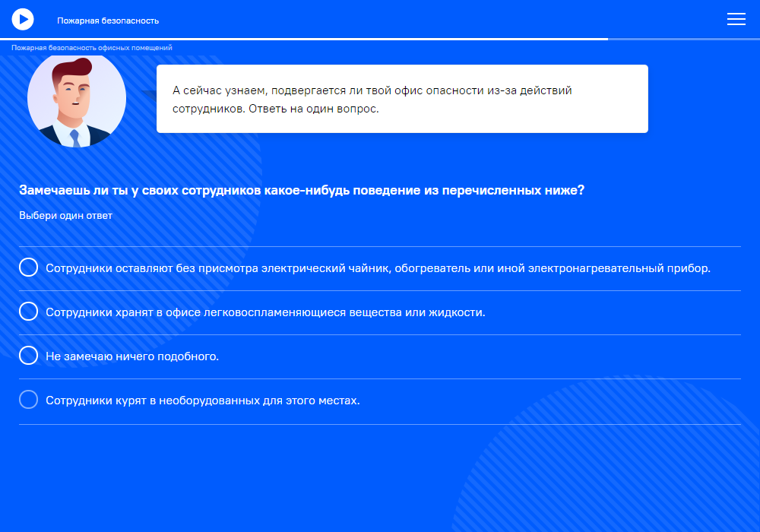Select radio button for 'Не замечаю ничего подобного'
This screenshot has width=760, height=532.
coord(28,356)
